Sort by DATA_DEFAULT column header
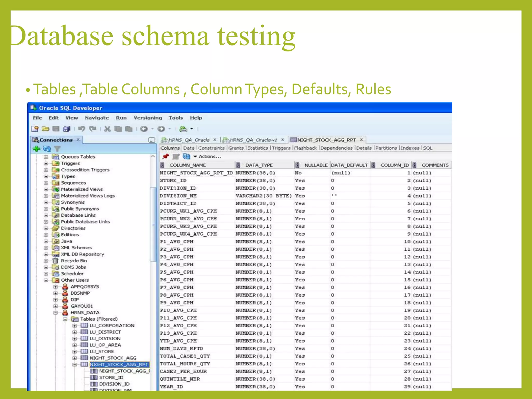The image size is (532, 399). pos(350,165)
